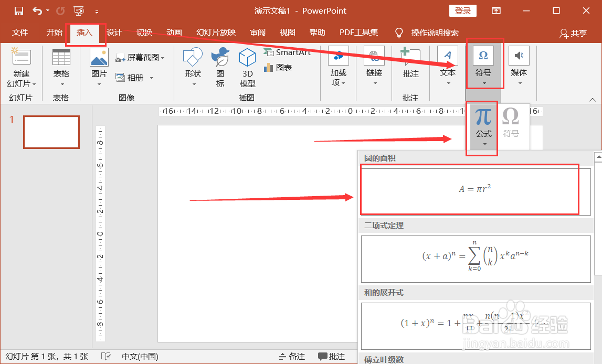
Task: Insert the 二项式定理 binomial formula
Action: [476, 259]
